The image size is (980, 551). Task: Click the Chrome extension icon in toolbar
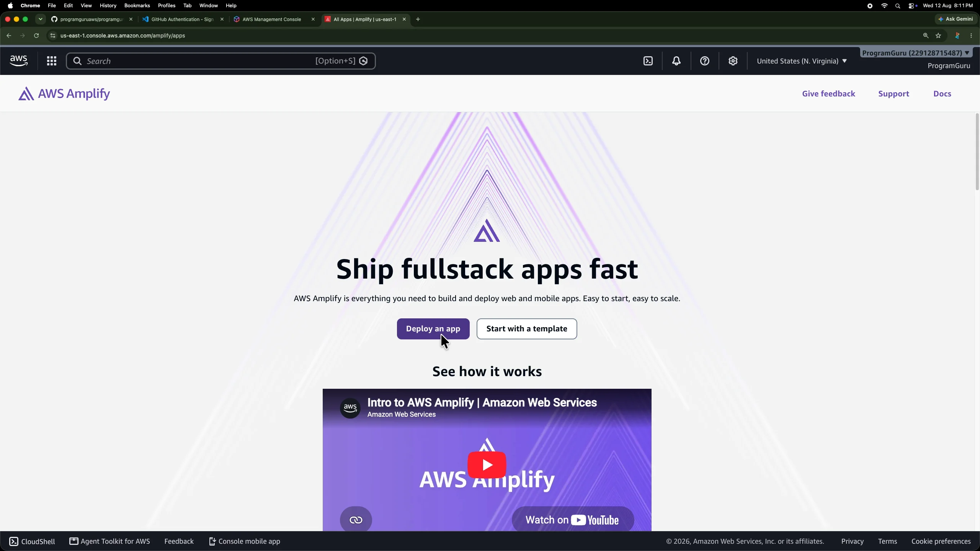point(957,36)
